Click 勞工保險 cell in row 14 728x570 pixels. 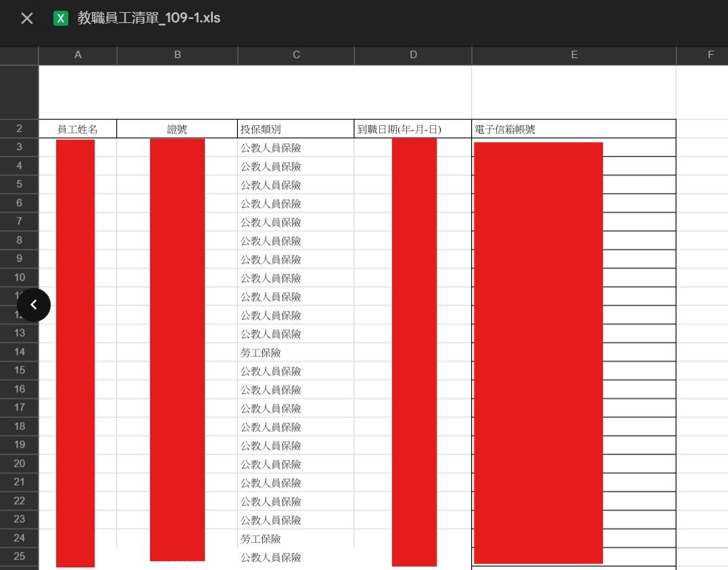[x=296, y=352]
